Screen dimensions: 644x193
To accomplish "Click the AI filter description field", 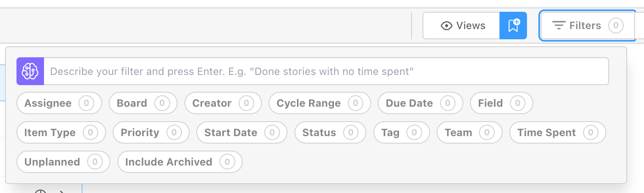I will 326,71.
